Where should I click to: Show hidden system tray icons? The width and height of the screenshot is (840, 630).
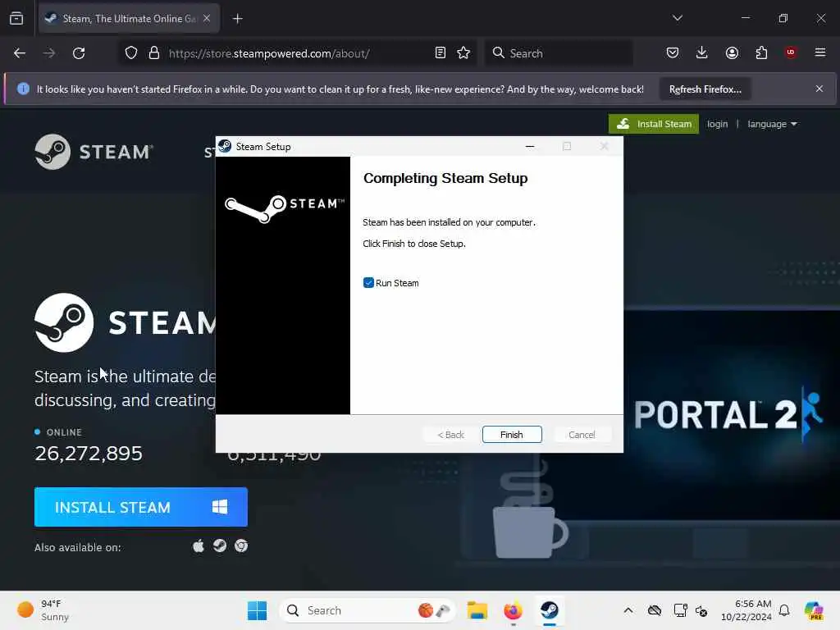pyautogui.click(x=628, y=610)
